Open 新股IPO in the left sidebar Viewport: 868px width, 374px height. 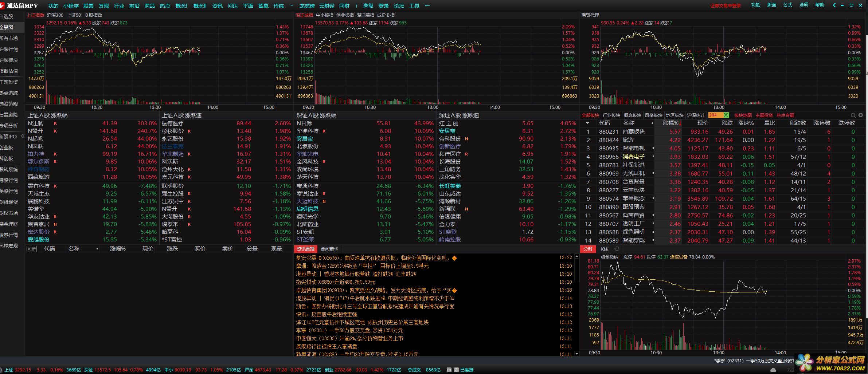[x=9, y=137]
